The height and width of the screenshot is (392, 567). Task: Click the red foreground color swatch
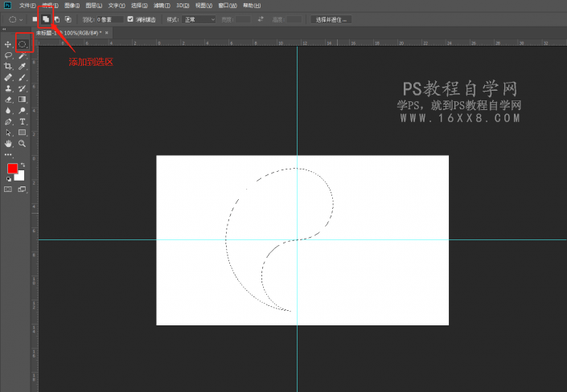click(x=12, y=168)
